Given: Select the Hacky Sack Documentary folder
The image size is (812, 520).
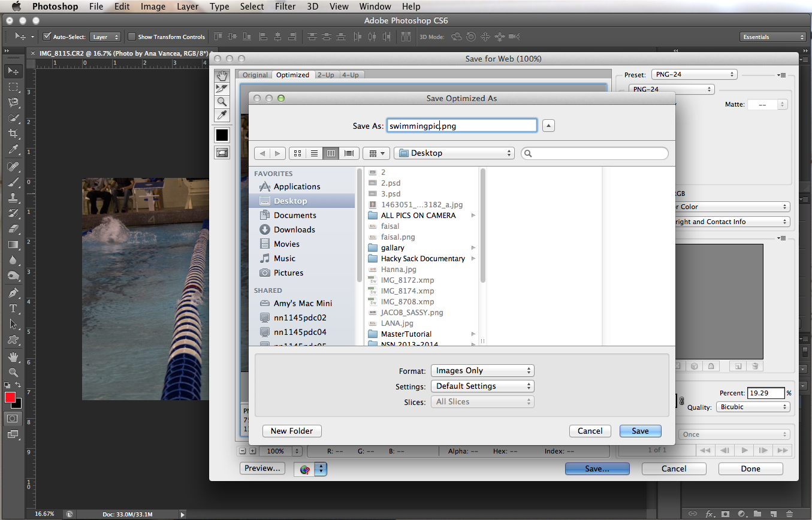Looking at the screenshot, I should pyautogui.click(x=422, y=259).
